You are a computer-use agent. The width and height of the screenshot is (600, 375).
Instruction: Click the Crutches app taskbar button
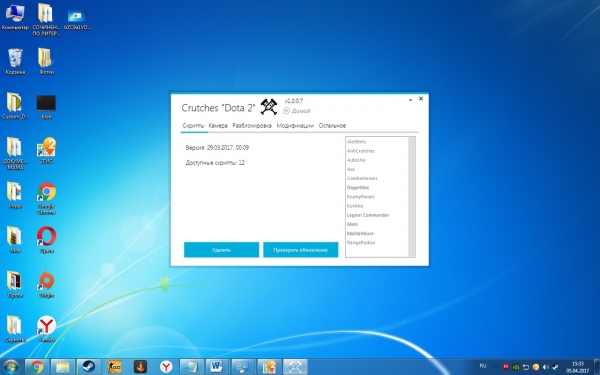[295, 367]
